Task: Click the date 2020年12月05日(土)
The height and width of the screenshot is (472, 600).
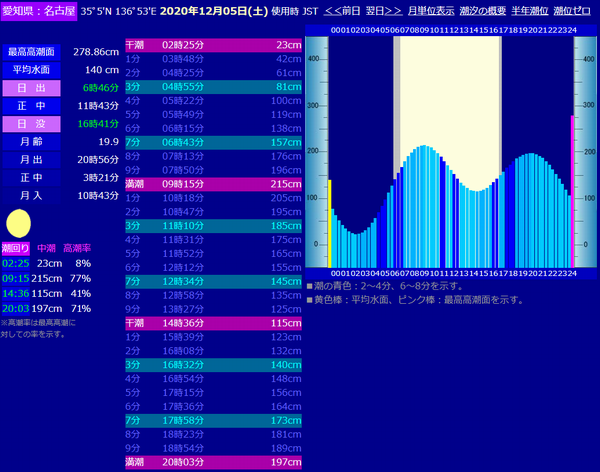Action: point(214,11)
